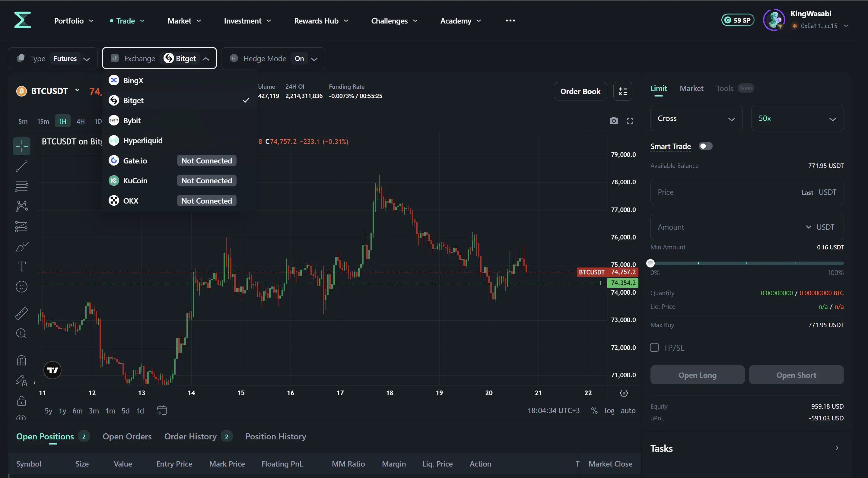
Task: Expand chart to fullscreen
Action: tap(630, 121)
